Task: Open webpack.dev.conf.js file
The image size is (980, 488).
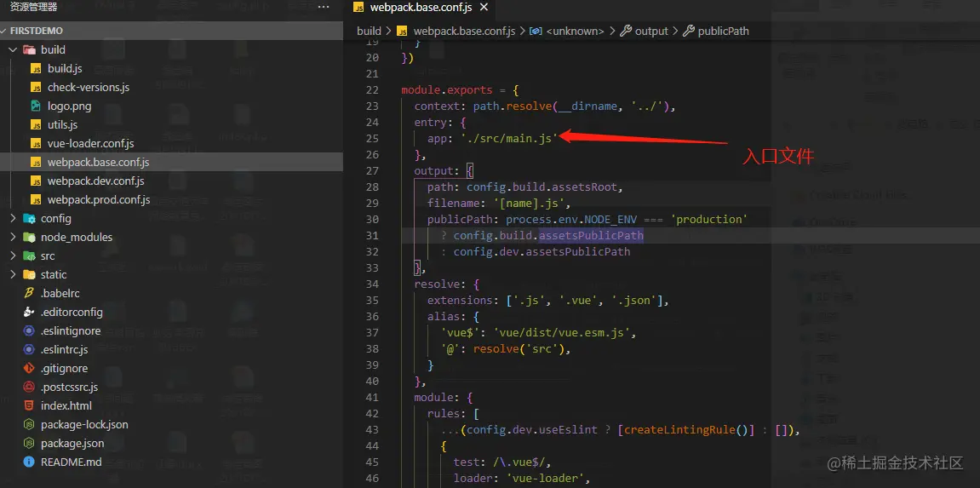Action: click(95, 181)
